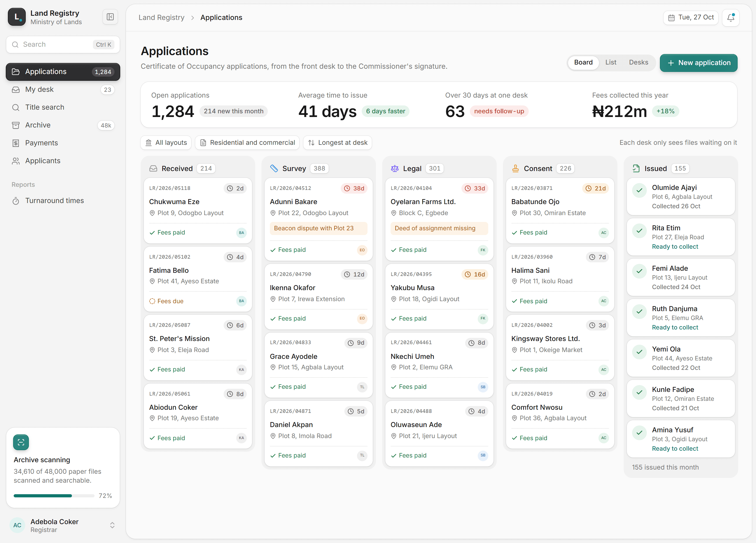Click the Archive scanning icon
Viewport: 756px width, 543px height.
21,442
